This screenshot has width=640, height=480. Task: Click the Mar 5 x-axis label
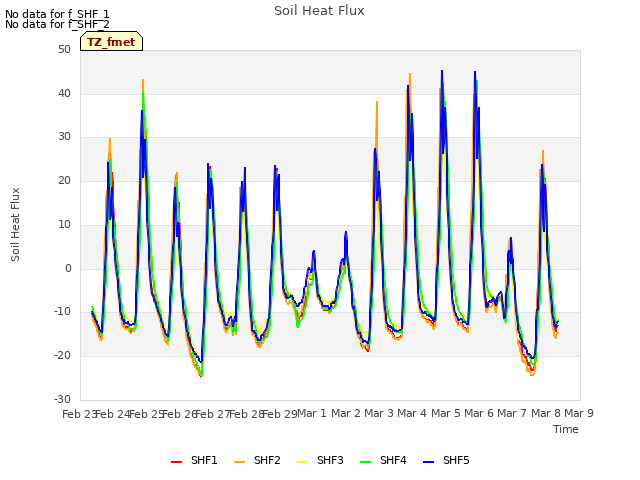[446, 413]
